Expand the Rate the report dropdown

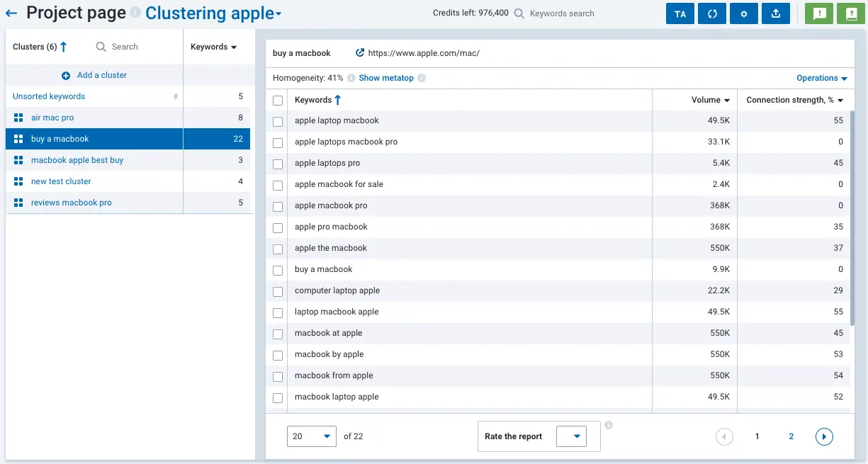pos(574,436)
